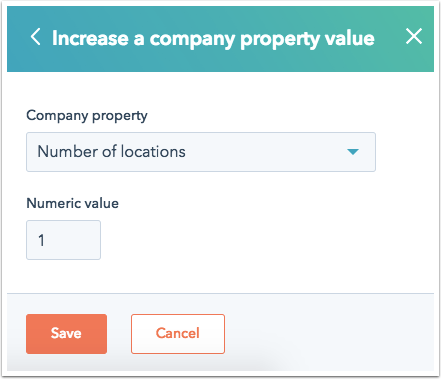
Task: Select the Number of locations text
Action: [111, 152]
